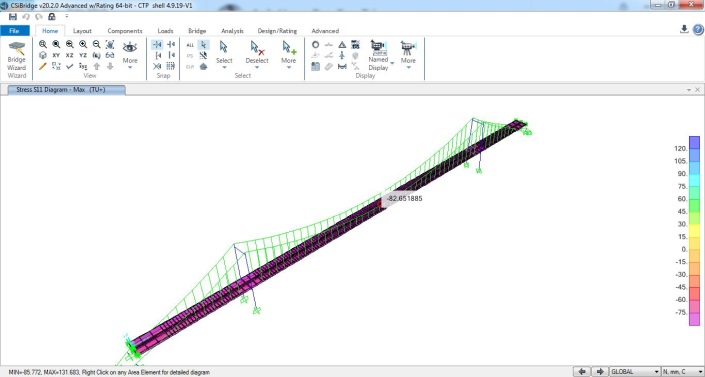Toggle Snap to Ends and Midpoints
This screenshot has height=377, width=705.
(171, 44)
